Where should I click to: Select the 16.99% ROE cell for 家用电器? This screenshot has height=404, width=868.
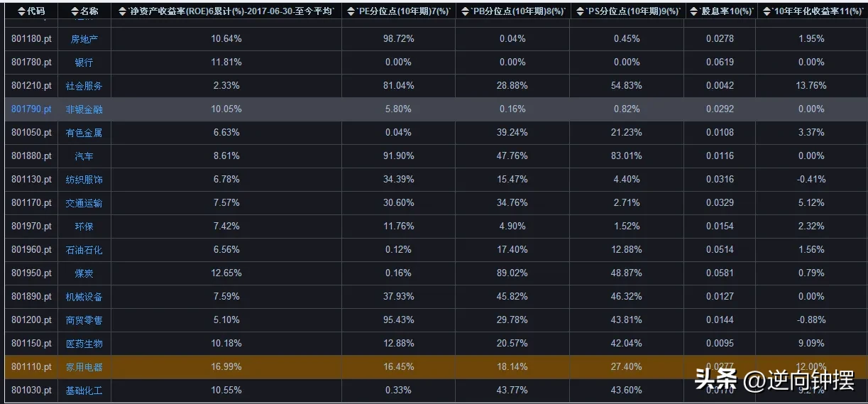(226, 367)
